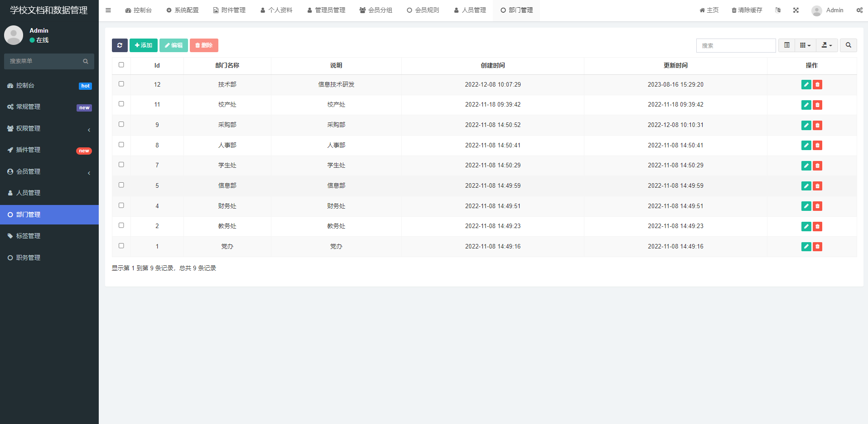Viewport: 868px width, 424px height.
Task: Check the select-all checkbox in table header
Action: 121,65
